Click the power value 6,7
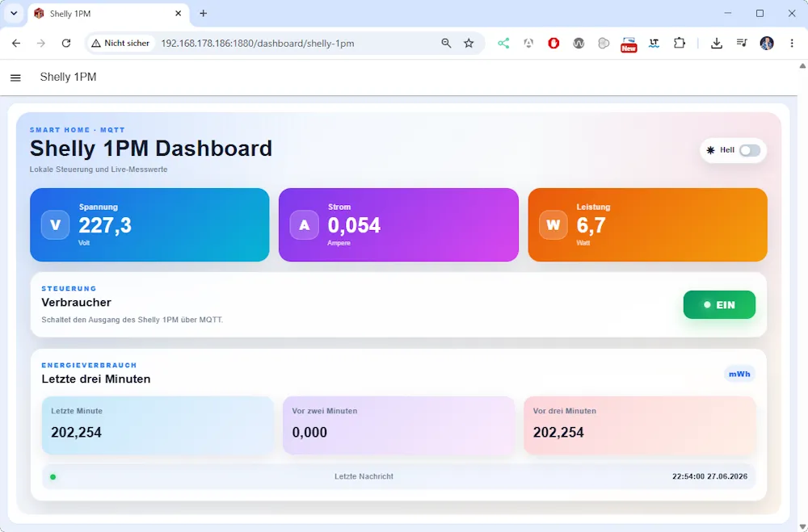Screen dimensions: 808x532 591,225
